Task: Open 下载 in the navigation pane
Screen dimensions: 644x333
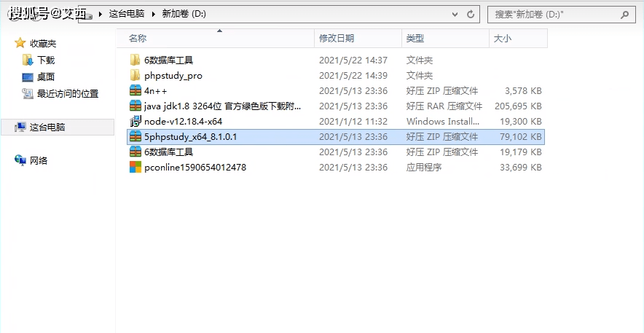Action: [x=46, y=60]
